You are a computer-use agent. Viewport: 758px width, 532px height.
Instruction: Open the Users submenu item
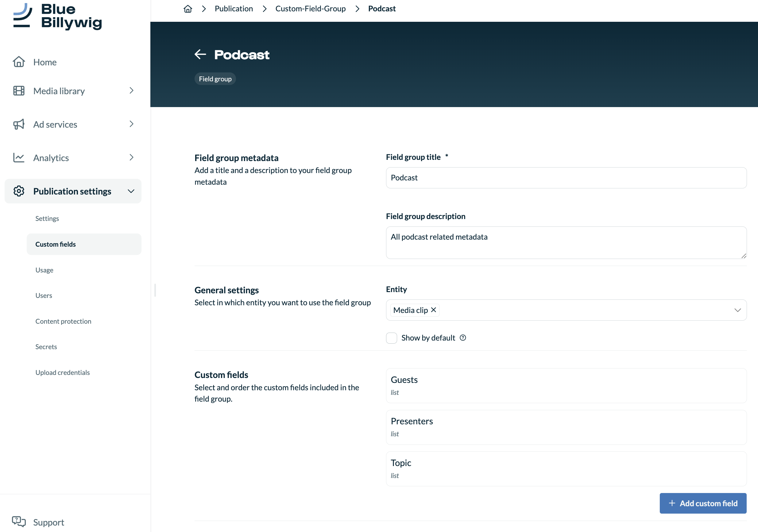tap(44, 295)
